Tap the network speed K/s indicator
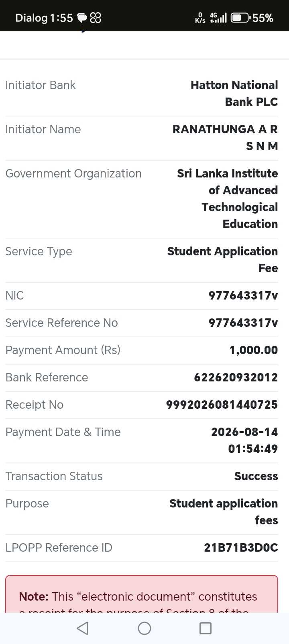This screenshot has width=289, height=644. (x=200, y=18)
